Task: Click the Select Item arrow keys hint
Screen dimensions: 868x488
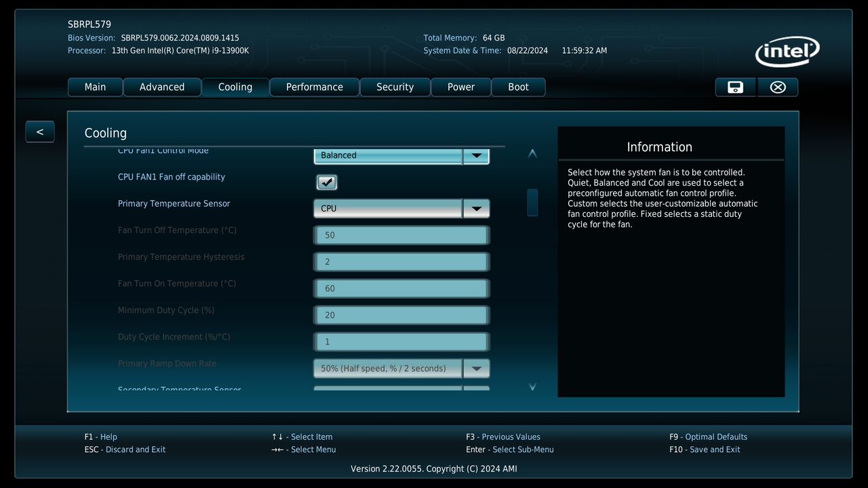Action: [302, 437]
